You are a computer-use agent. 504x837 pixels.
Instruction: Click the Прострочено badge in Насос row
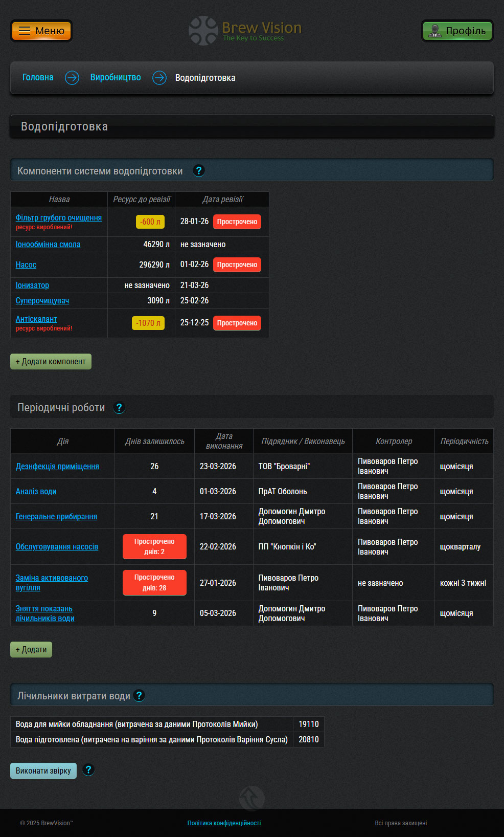(x=237, y=265)
